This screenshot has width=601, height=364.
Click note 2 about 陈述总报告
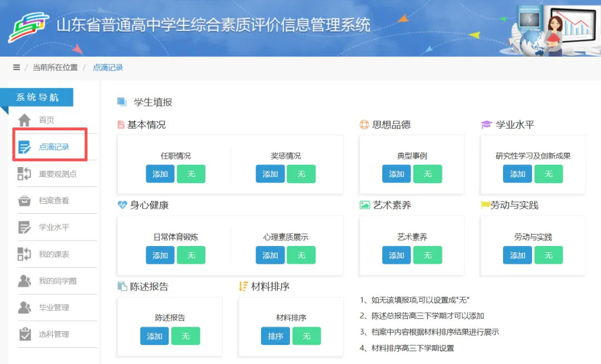point(422,316)
